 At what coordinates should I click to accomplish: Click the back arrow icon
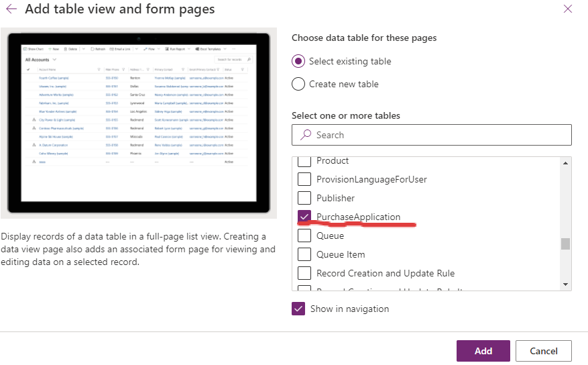click(11, 9)
